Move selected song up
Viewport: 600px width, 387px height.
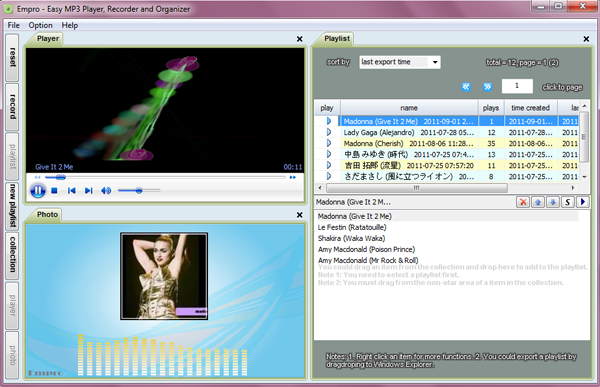pyautogui.click(x=538, y=202)
